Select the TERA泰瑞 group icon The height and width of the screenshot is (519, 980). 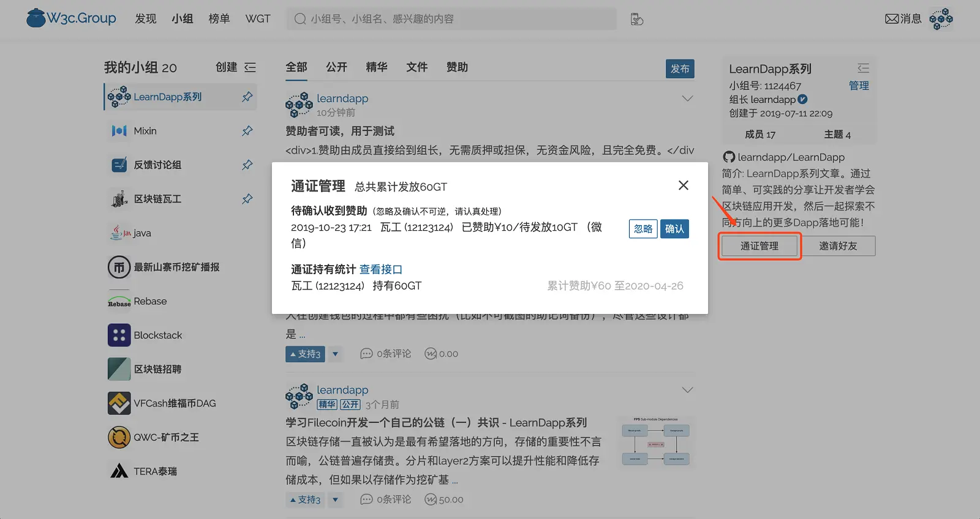click(119, 471)
